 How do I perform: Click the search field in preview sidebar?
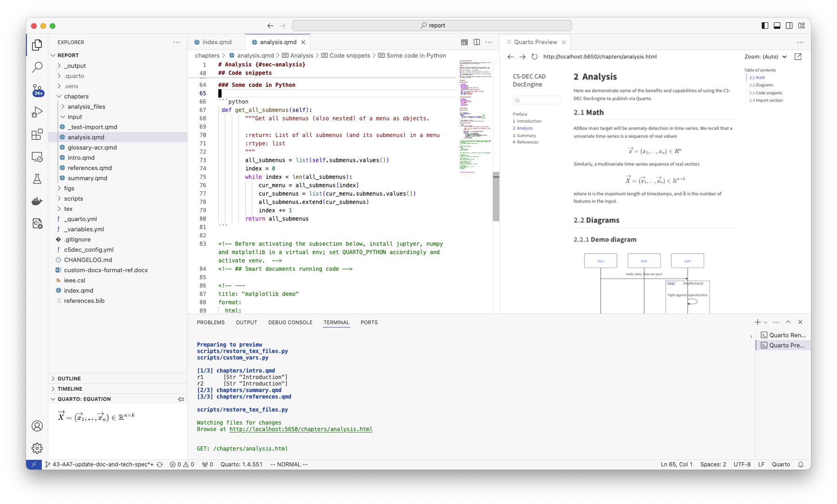pos(537,100)
